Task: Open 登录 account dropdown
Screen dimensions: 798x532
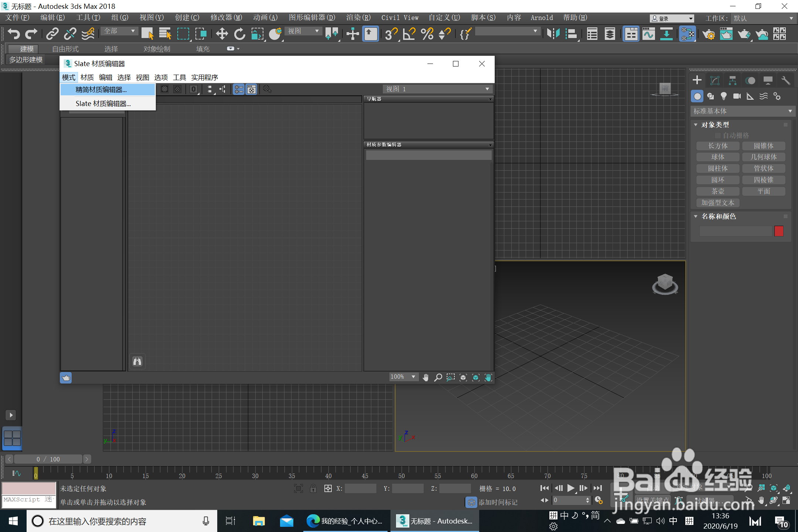Action: (x=672, y=18)
